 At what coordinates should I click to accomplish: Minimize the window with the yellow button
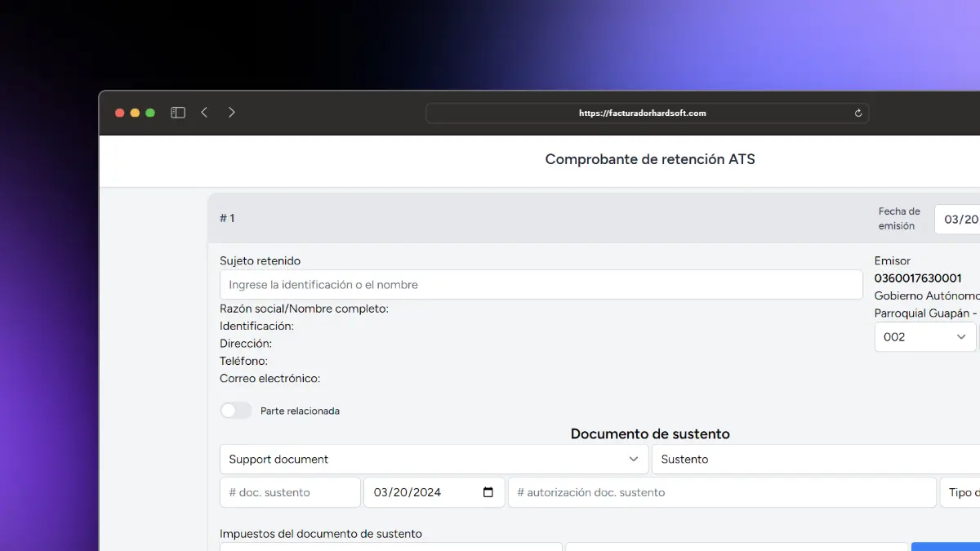pos(135,113)
